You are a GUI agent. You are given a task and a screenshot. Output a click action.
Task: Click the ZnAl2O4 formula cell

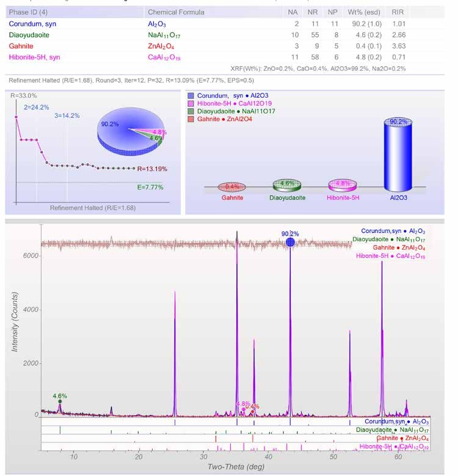pyautogui.click(x=161, y=46)
